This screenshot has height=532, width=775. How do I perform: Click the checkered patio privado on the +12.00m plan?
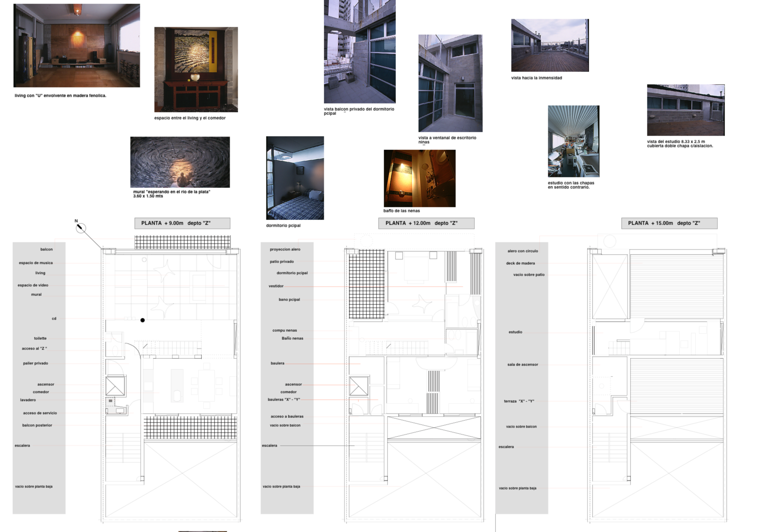click(366, 284)
